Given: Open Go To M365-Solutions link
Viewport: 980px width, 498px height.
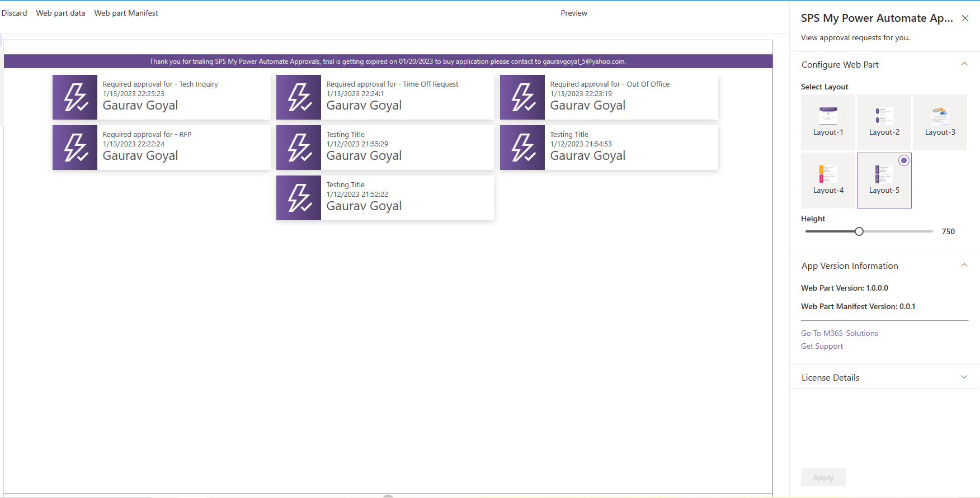Looking at the screenshot, I should tap(839, 333).
